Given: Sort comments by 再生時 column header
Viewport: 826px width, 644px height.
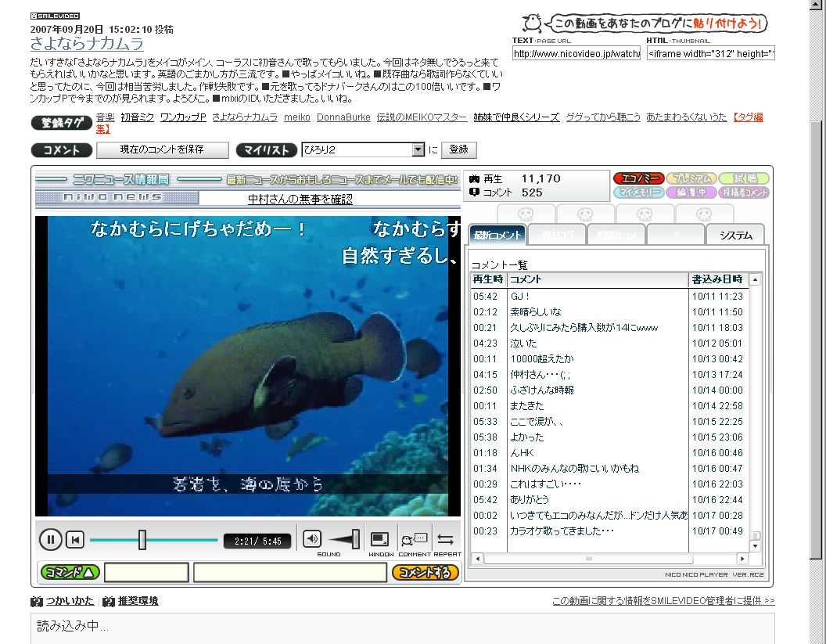Looking at the screenshot, I should click(488, 279).
